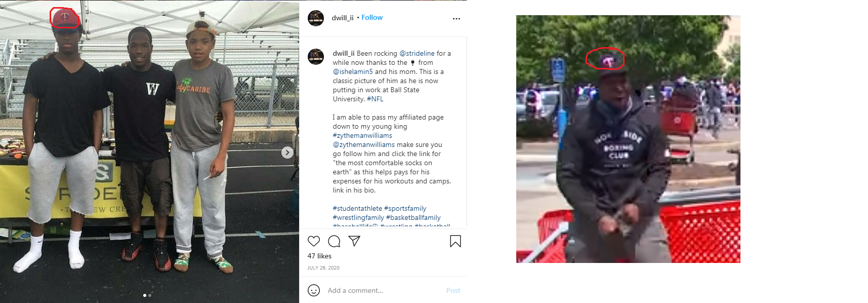Open the @zythemanwilliams mention

(363, 144)
